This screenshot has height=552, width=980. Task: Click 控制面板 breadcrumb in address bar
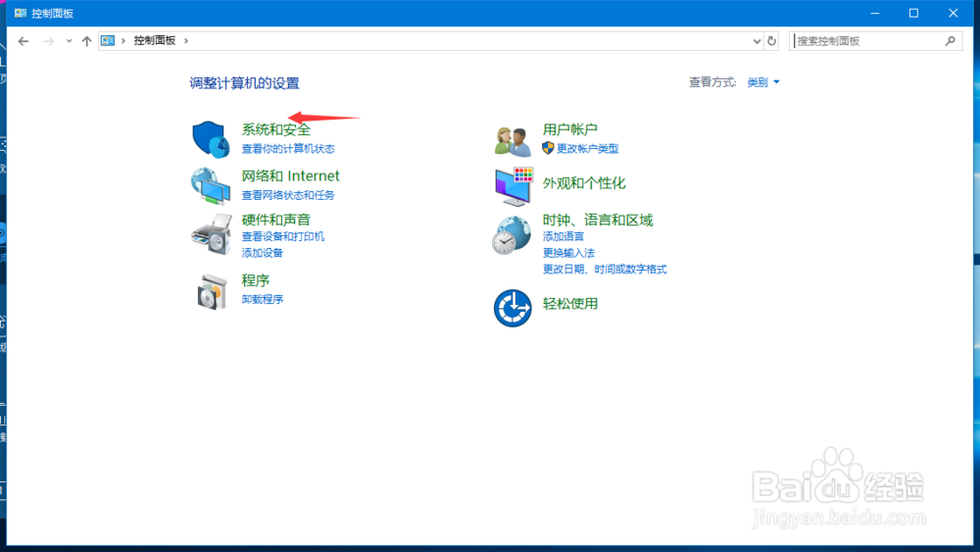155,40
